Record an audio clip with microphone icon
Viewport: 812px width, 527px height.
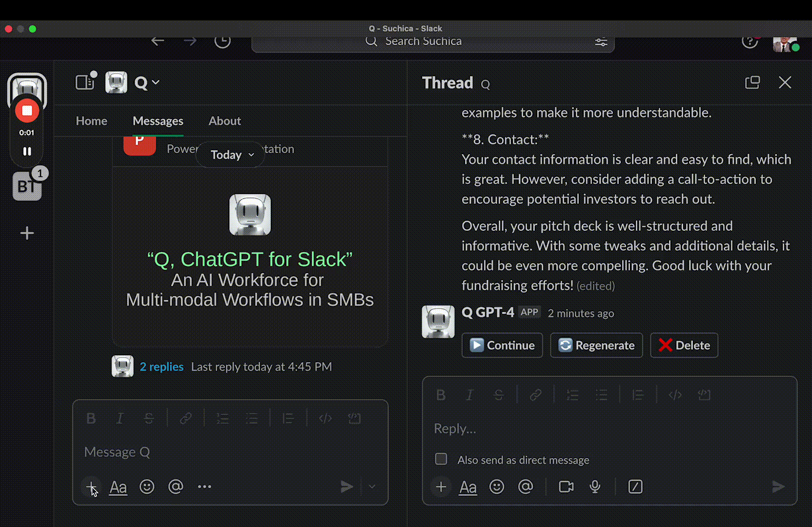point(595,486)
